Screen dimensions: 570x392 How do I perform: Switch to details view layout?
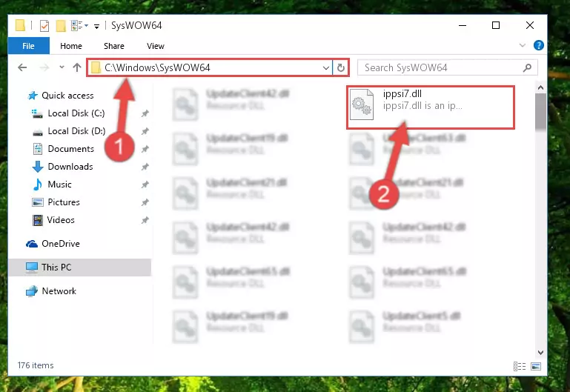(520, 366)
